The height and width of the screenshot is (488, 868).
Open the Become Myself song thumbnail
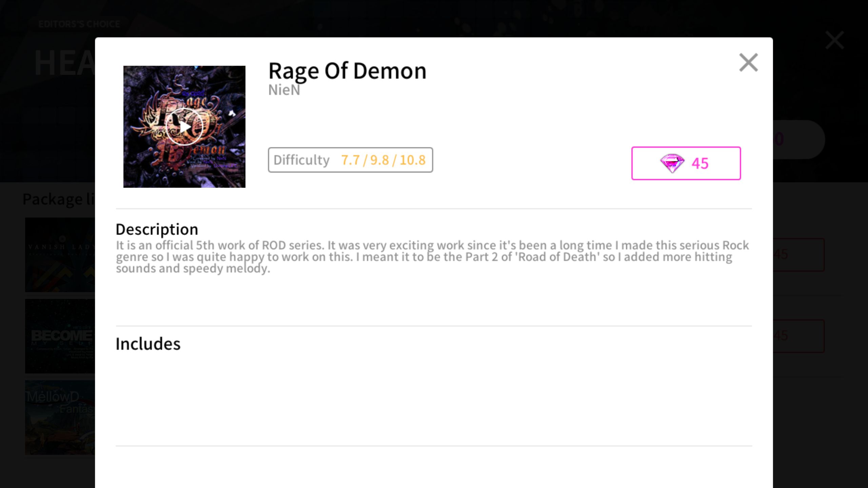(60, 336)
